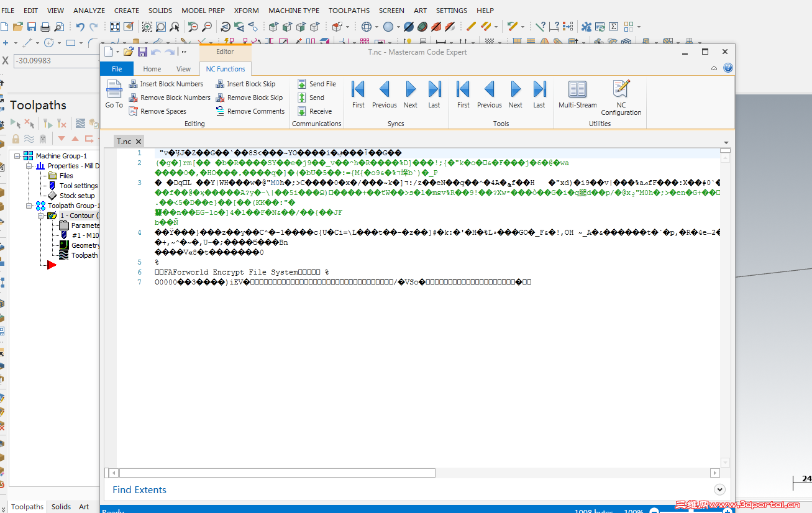This screenshot has width=812, height=513.
Task: Open Code Expert help icon
Action: 728,68
